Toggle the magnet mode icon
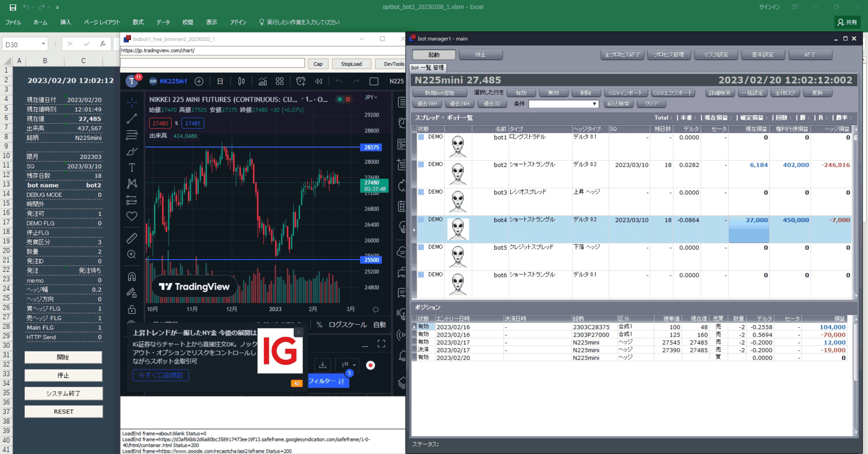Viewport: 868px width, 454px height. tap(132, 276)
